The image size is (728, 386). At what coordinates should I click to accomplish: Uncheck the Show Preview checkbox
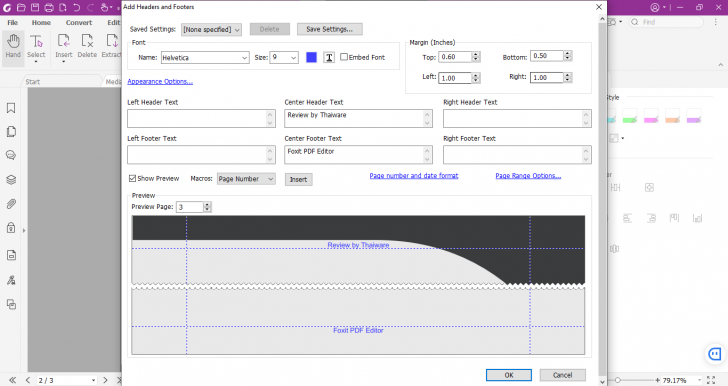click(132, 178)
